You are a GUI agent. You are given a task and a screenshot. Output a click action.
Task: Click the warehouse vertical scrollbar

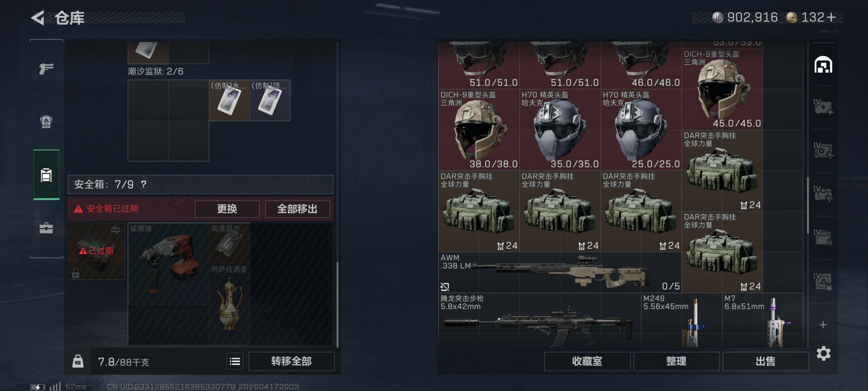point(808,205)
